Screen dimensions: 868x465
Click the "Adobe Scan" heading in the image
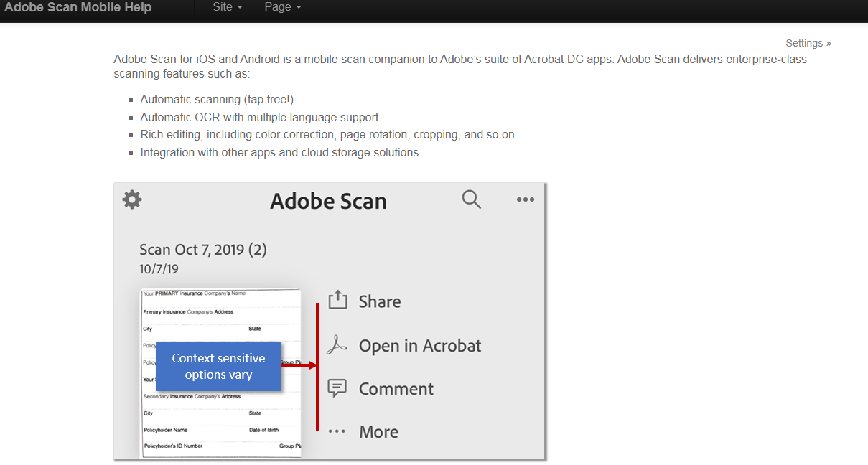[328, 201]
